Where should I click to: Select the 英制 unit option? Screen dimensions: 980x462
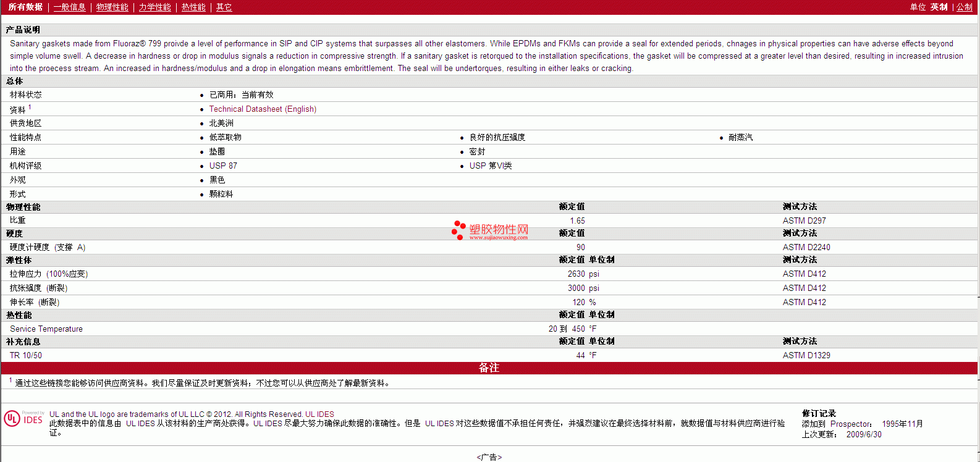939,7
